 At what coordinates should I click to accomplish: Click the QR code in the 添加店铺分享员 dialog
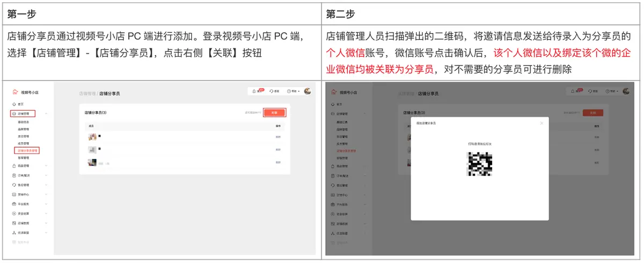(x=480, y=164)
